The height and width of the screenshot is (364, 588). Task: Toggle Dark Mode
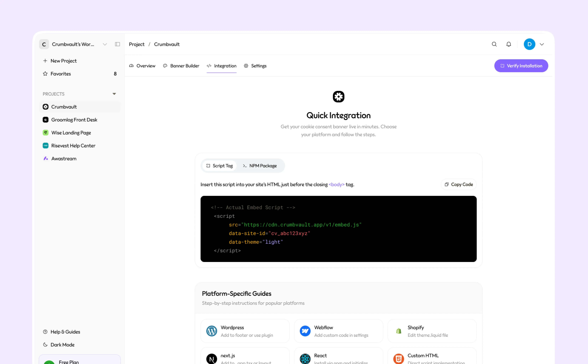point(59,345)
